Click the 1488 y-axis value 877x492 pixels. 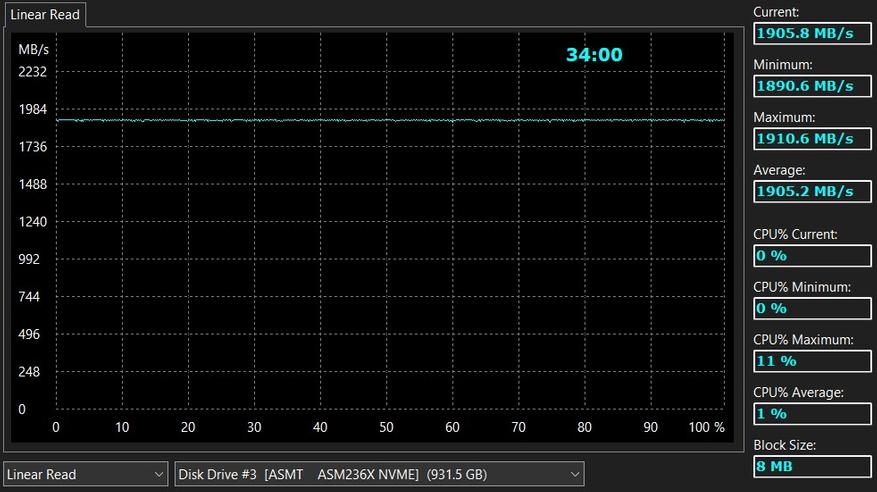tap(32, 184)
